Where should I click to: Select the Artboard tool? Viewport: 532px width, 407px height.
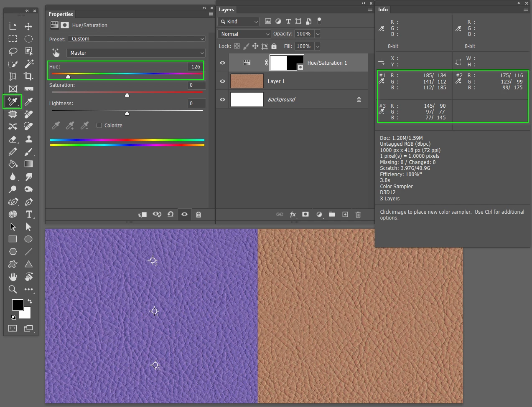click(x=13, y=26)
